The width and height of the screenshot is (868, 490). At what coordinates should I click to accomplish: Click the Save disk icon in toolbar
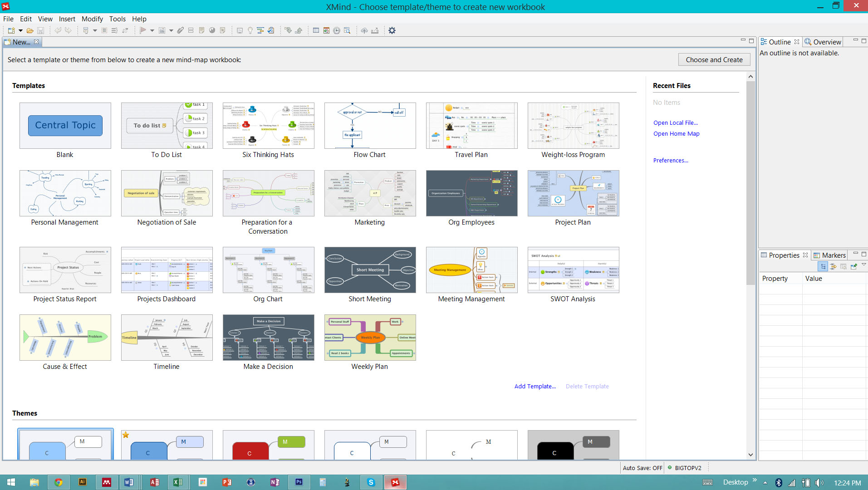40,30
